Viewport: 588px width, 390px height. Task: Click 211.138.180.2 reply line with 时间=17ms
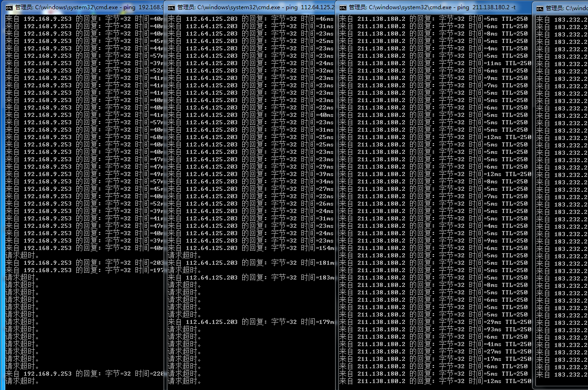tap(435, 359)
